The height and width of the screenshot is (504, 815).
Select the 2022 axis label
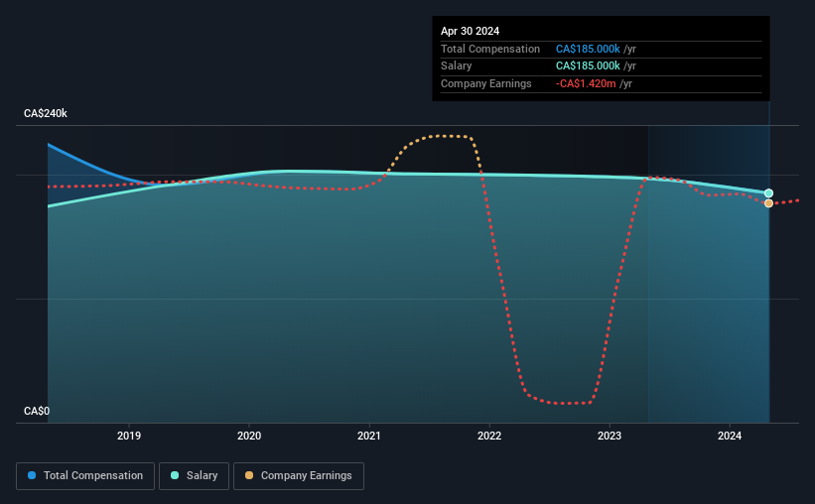coord(489,436)
